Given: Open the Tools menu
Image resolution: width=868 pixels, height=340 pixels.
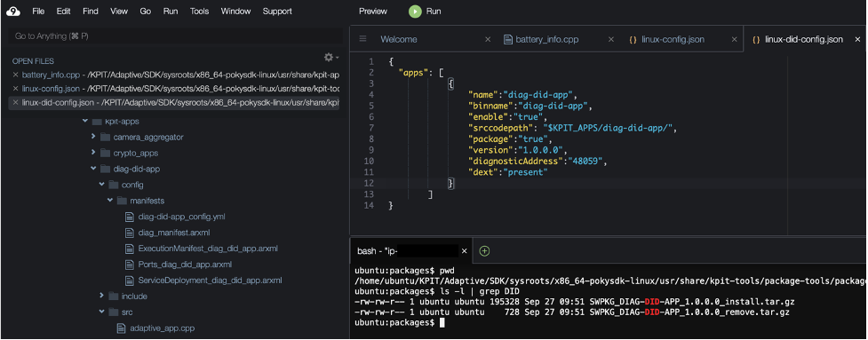Looking at the screenshot, I should point(199,11).
